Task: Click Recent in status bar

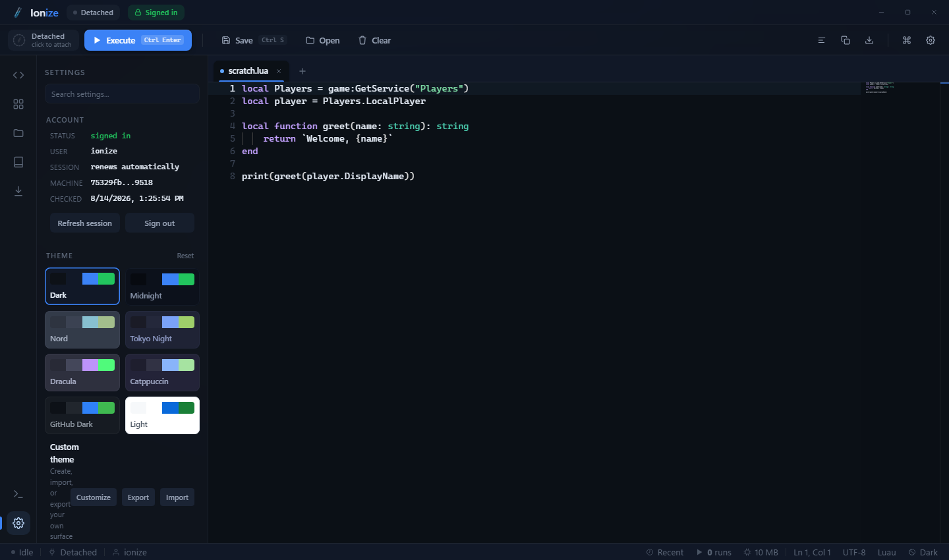Action: click(x=665, y=552)
